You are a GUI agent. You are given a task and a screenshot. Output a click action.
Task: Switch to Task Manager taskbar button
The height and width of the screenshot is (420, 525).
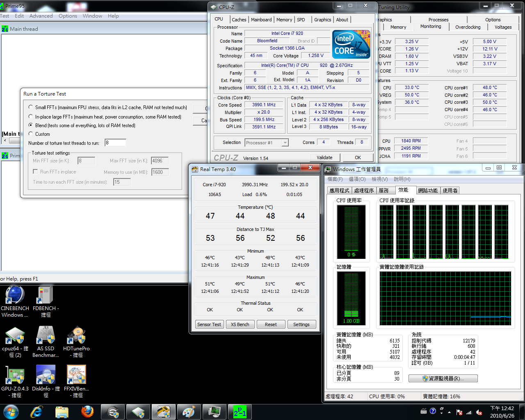(x=214, y=412)
